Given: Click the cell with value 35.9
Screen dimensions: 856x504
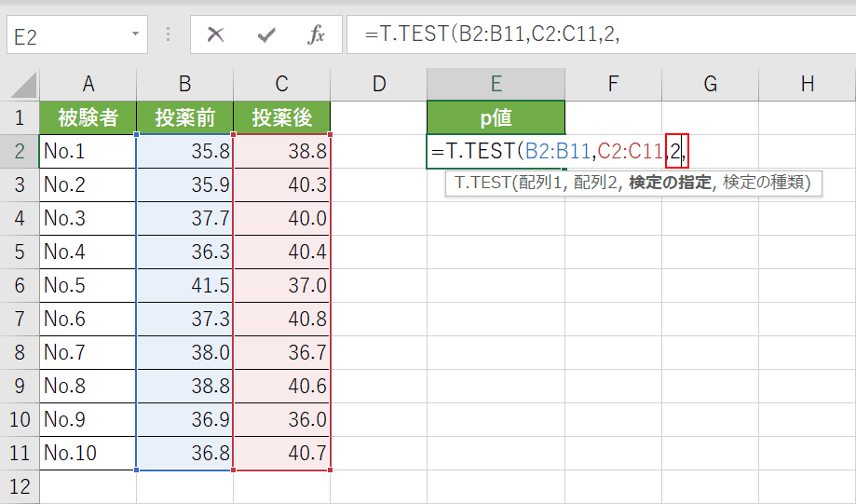Looking at the screenshot, I should [x=185, y=185].
